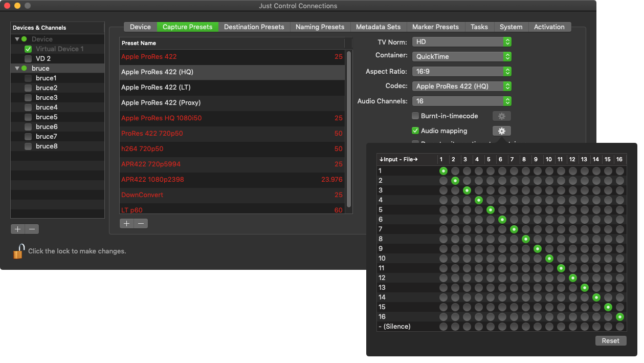The image size is (644, 363).
Task: Switch to the Metadata Sets tab
Action: pos(379,27)
